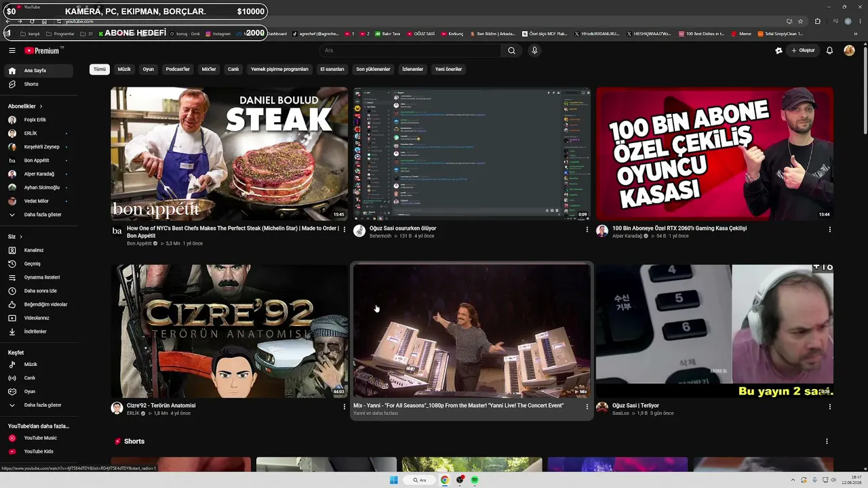Open the Yanni mix thumbnail
The image size is (868, 488).
(472, 331)
